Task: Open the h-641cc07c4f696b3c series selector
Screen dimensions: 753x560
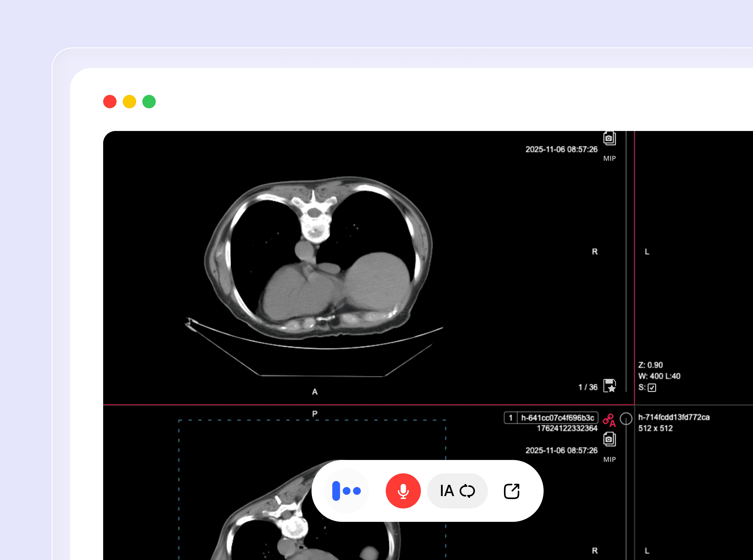Action: click(557, 418)
